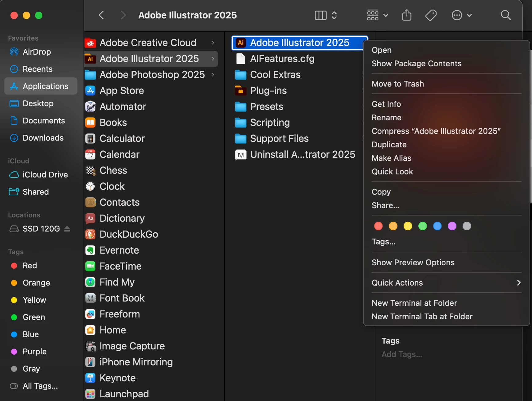Choose New Terminal at Folder
532x401 pixels.
446,303
